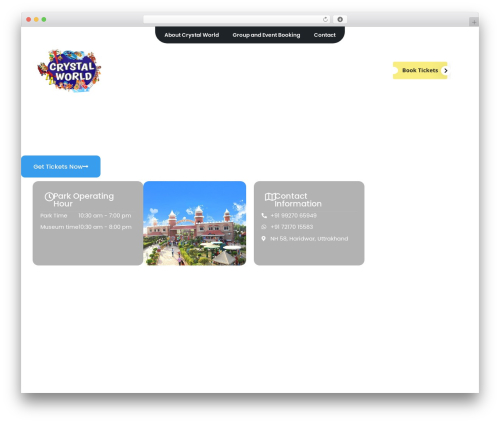This screenshot has height=423, width=500.
Task: Click the red close window button
Action: pos(29,19)
